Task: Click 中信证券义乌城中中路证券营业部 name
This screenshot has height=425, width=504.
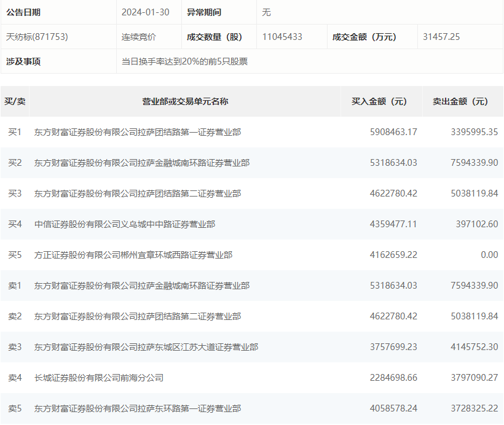Action: (125, 224)
